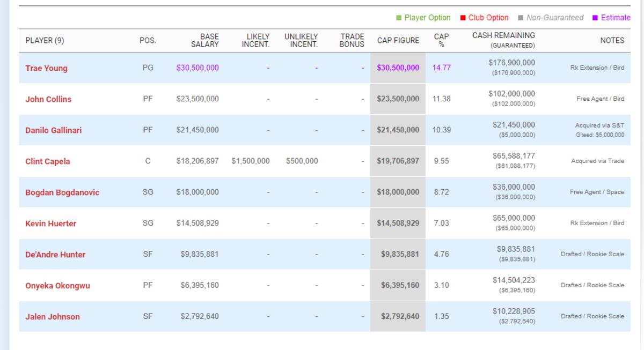Open Bogdan Bogdanovic's player page
644x350 pixels.
[62, 192]
